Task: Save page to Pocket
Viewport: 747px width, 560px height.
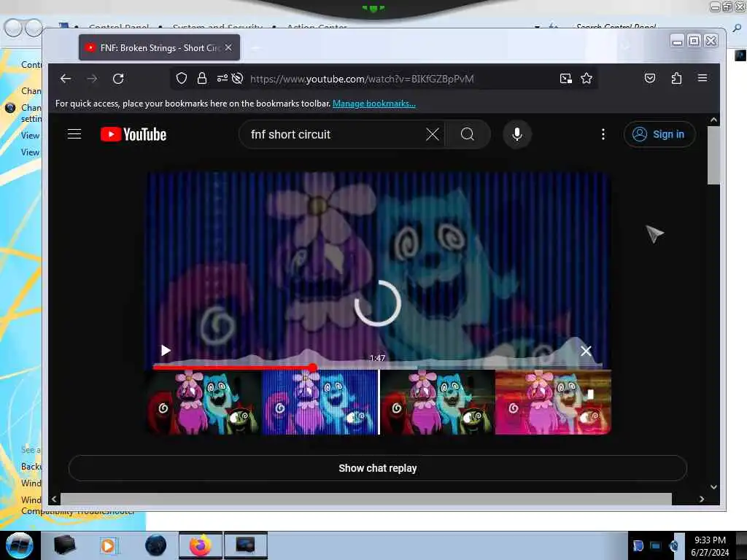Action: pos(650,78)
